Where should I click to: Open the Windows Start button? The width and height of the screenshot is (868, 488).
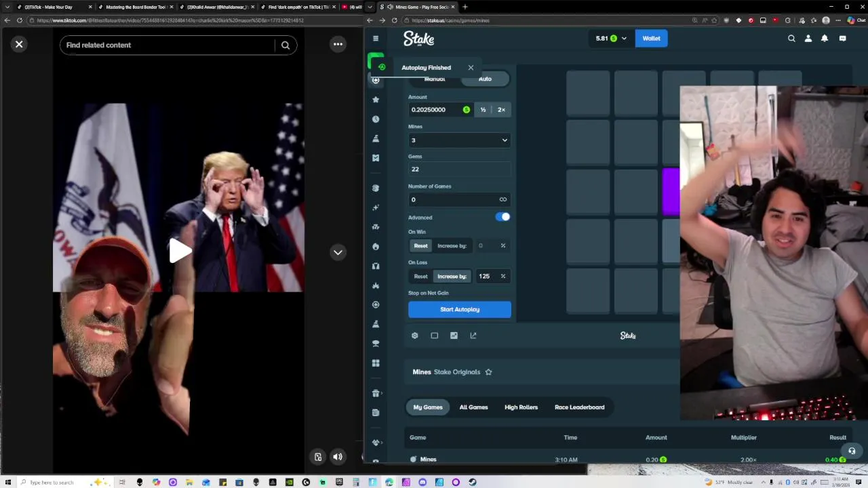(8, 482)
